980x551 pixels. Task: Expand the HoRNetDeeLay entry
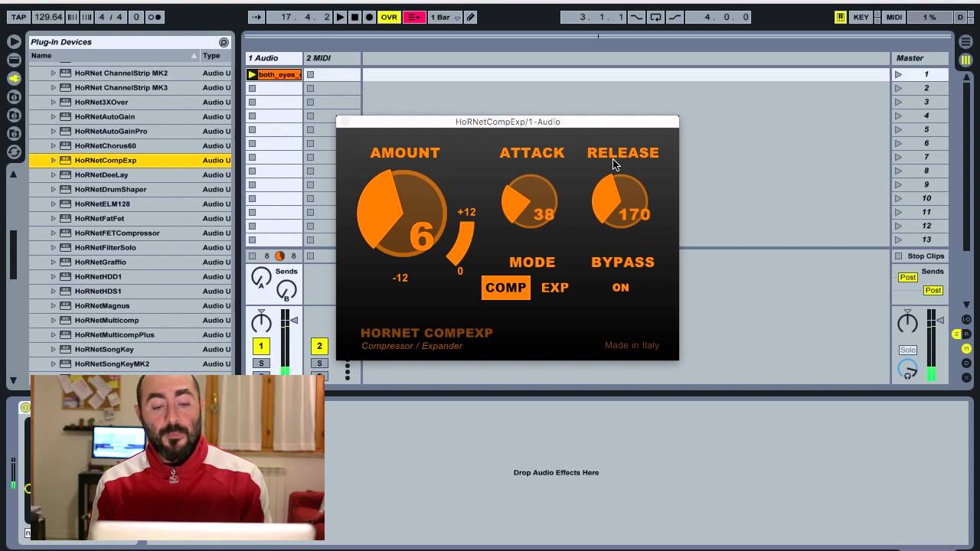(53, 175)
